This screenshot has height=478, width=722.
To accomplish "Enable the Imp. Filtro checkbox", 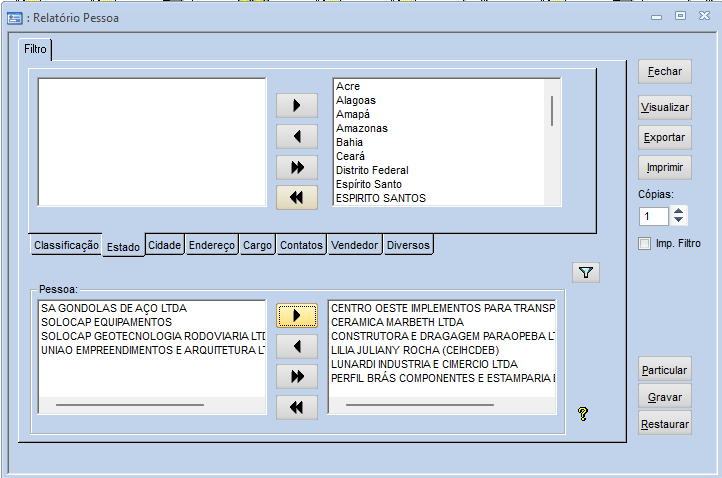I will (645, 243).
